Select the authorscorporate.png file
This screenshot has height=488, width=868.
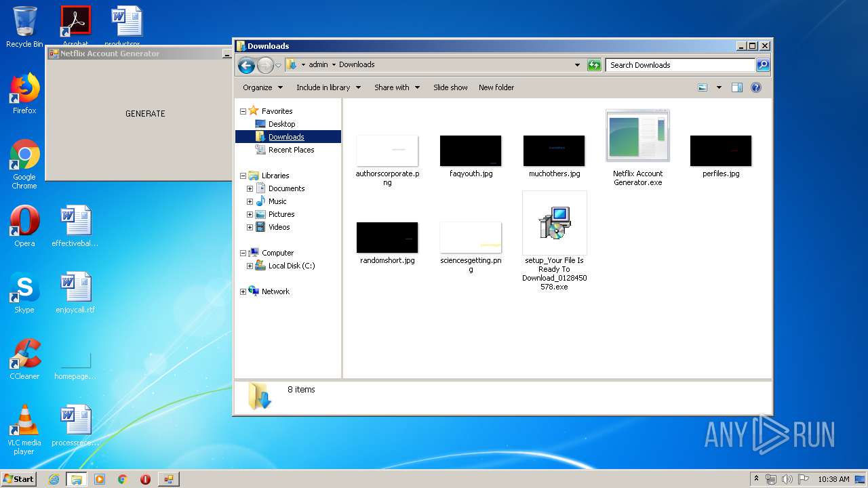tap(387, 160)
